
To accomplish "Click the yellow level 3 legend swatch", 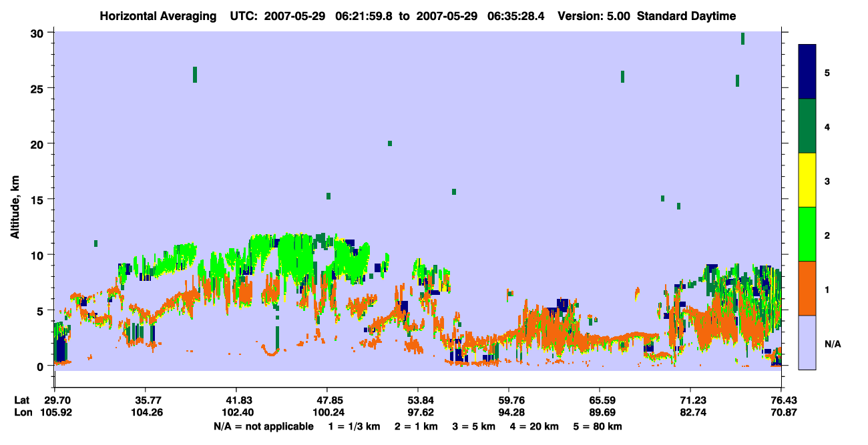I will 807,180.
